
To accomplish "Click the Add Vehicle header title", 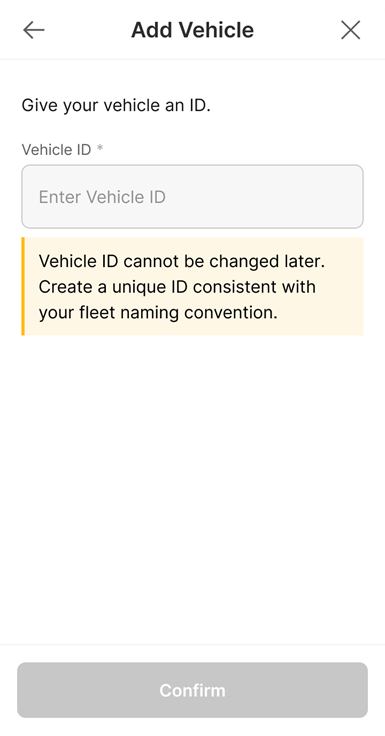I will [192, 30].
